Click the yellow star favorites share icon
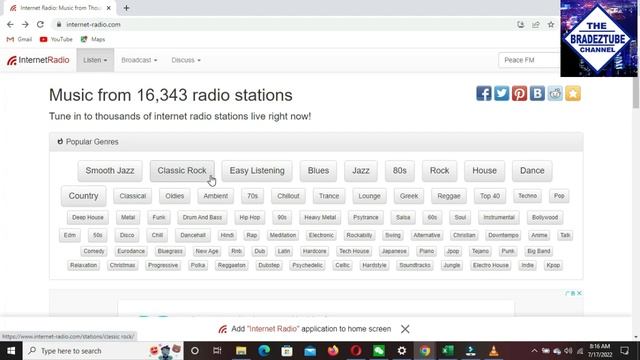 coord(573,93)
